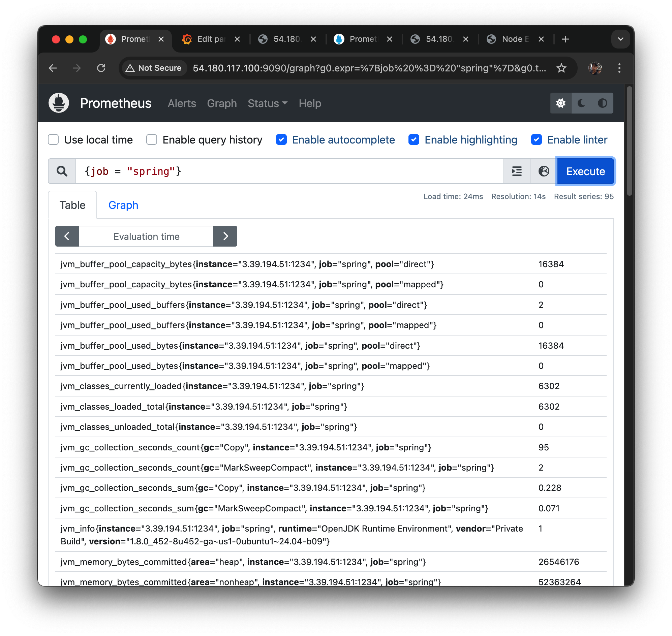Step evaluation time forward arrow
The height and width of the screenshot is (636, 672).
coord(225,236)
